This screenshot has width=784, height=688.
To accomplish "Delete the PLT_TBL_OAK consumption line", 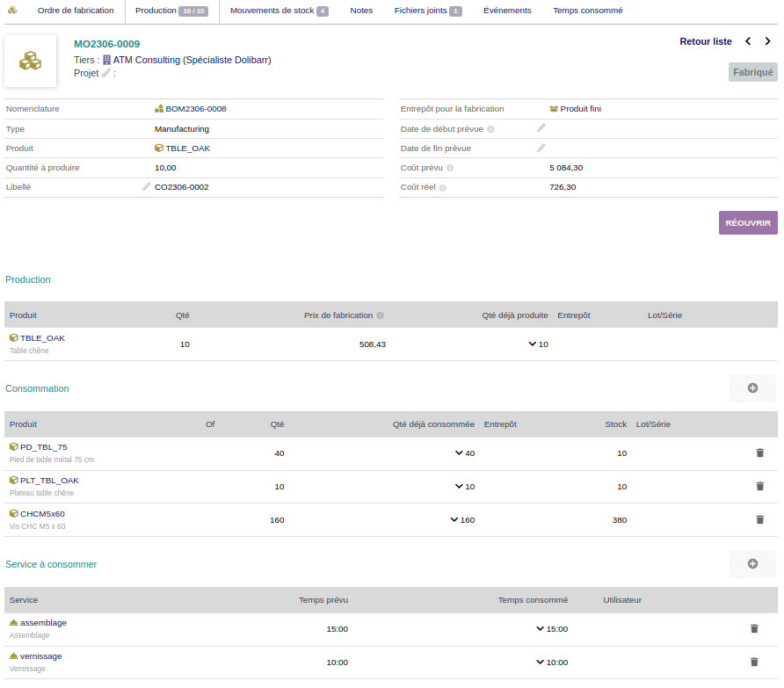I will tap(759, 487).
